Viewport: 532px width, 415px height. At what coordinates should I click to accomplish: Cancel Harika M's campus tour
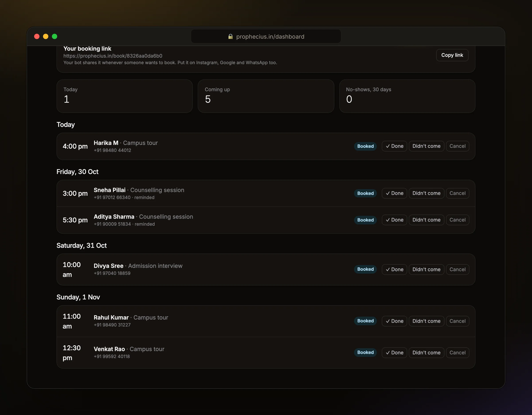point(457,146)
